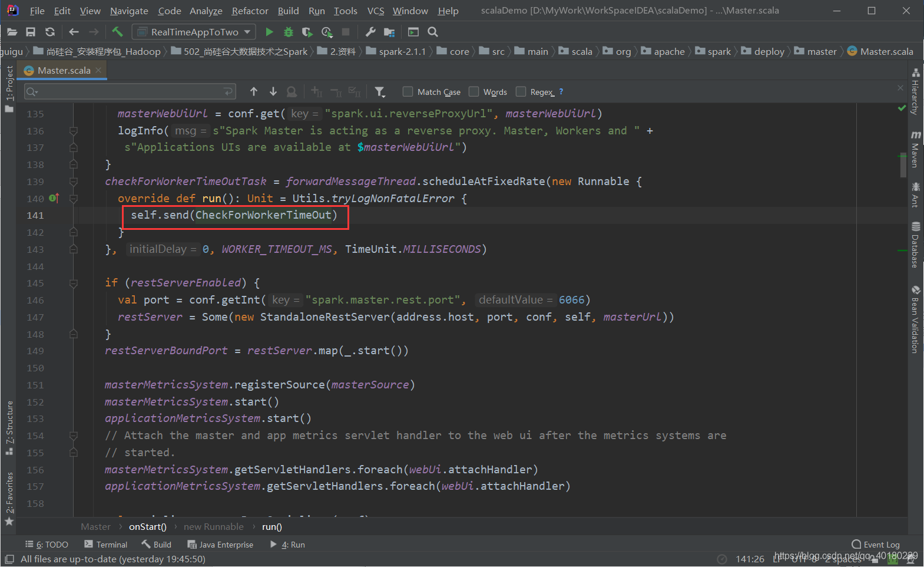Screen dimensions: 924x567
Task: Run the app with green play icon
Action: (269, 32)
